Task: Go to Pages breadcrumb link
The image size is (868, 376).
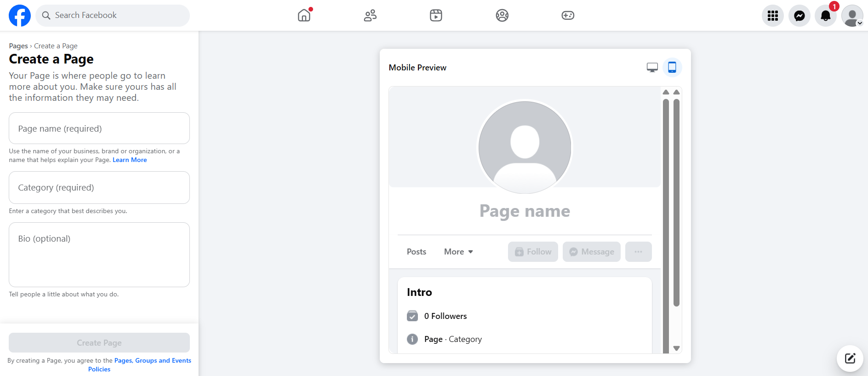Action: click(x=18, y=46)
